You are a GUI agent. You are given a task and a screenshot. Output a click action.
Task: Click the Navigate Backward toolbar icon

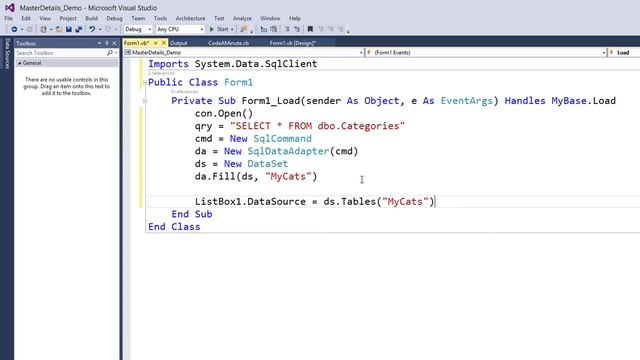coord(14,29)
